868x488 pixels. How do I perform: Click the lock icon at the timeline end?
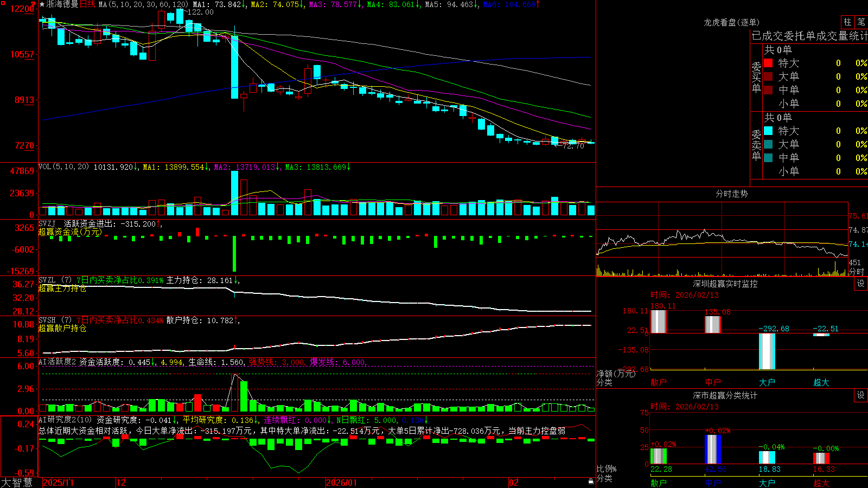[591, 481]
